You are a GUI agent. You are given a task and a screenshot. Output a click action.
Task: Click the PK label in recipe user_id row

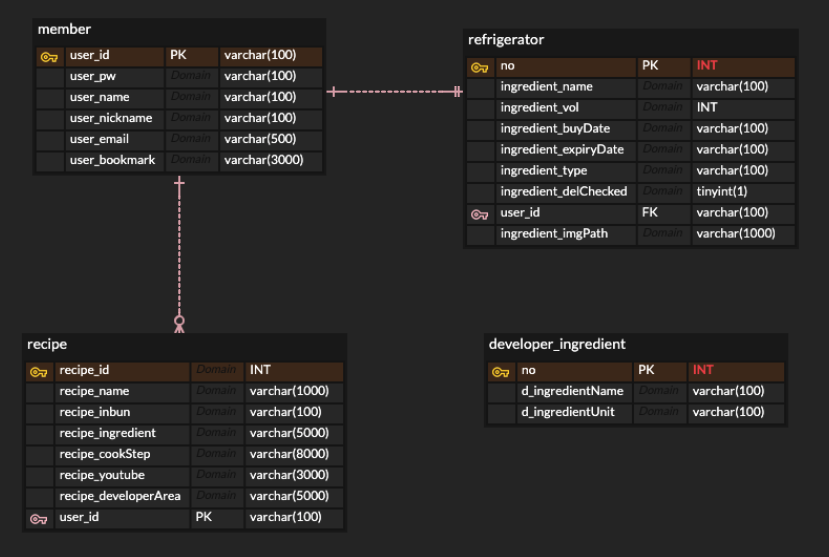pos(204,517)
